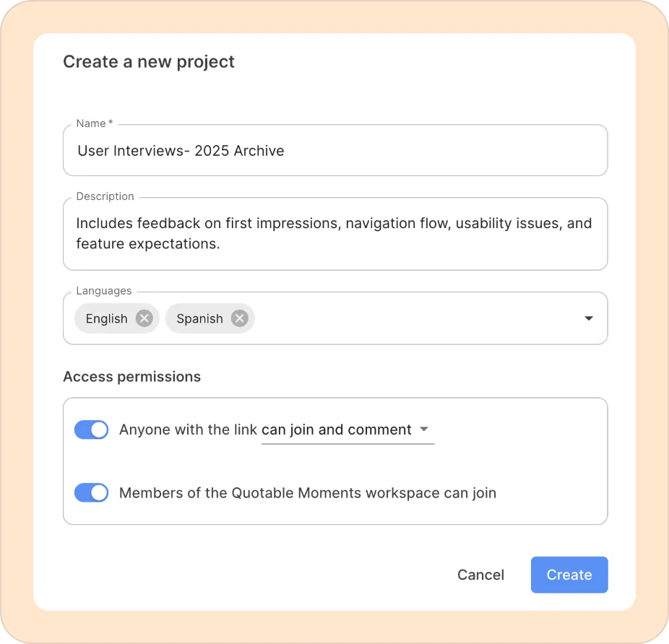669x644 pixels.
Task: Click the 'Anyone with the link' label text
Action: click(x=188, y=430)
